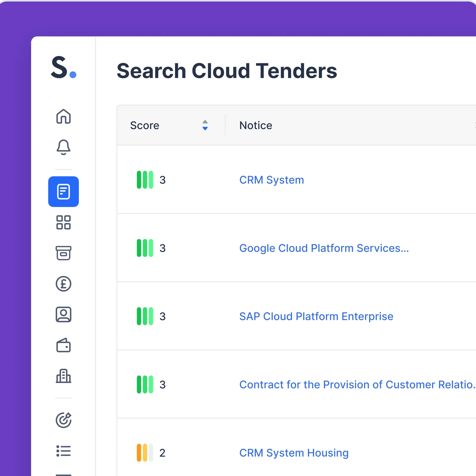Click the S. logo in sidebar
The image size is (476, 476).
tap(63, 67)
